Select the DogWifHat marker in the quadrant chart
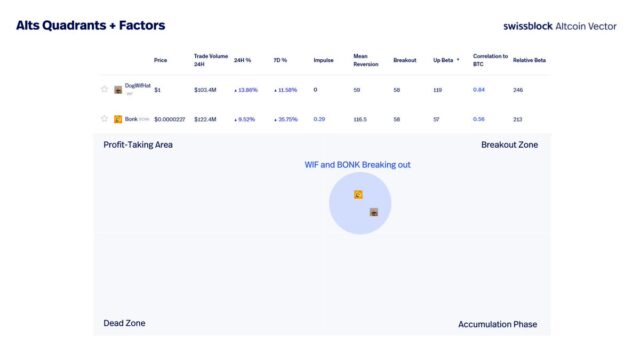Image resolution: width=640 pixels, height=360 pixels. click(373, 212)
